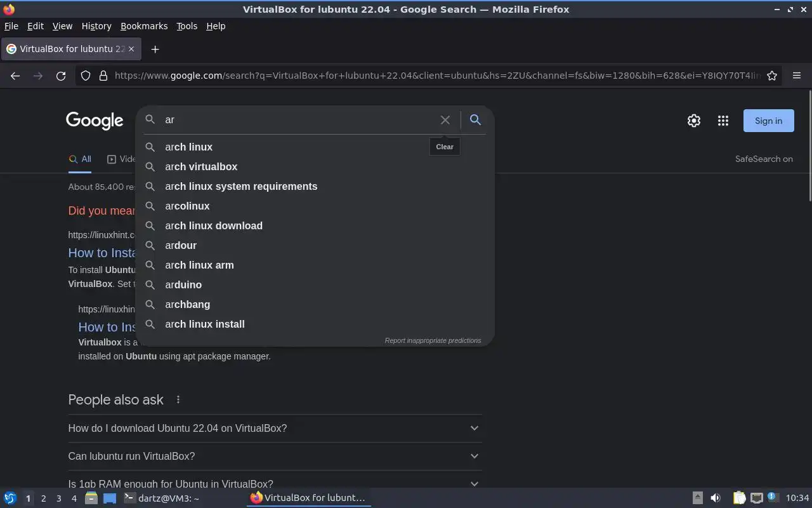Choose 'arcolinux' suggestion
This screenshot has height=508, width=812.
pyautogui.click(x=315, y=206)
